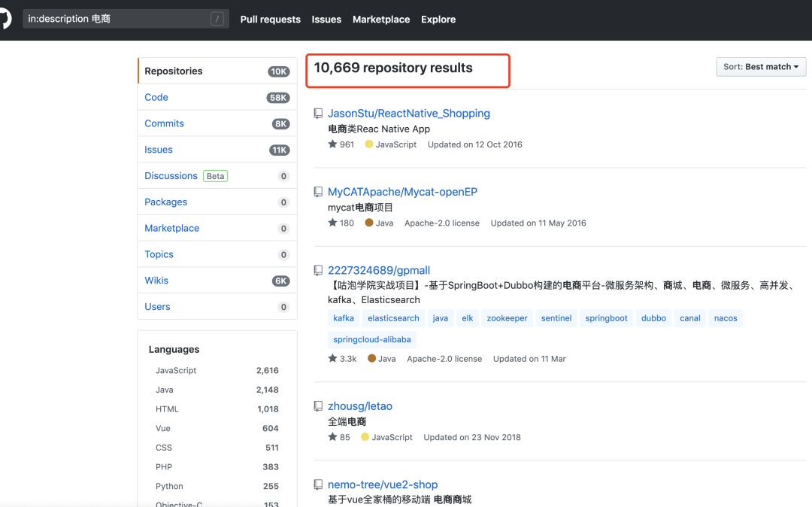Select Discussions Beta results filter
This screenshot has width=812, height=507.
coord(217,176)
